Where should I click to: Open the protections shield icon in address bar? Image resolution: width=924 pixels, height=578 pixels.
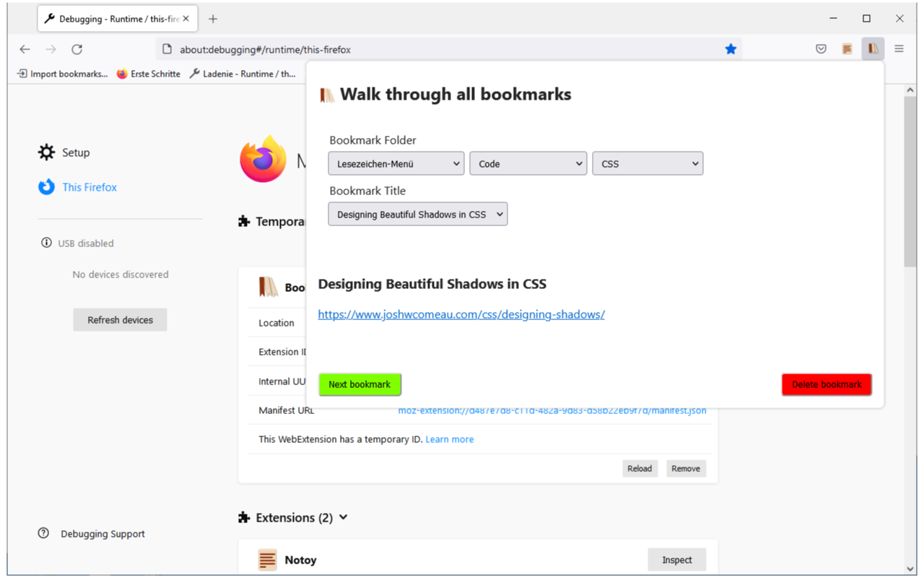click(x=821, y=48)
